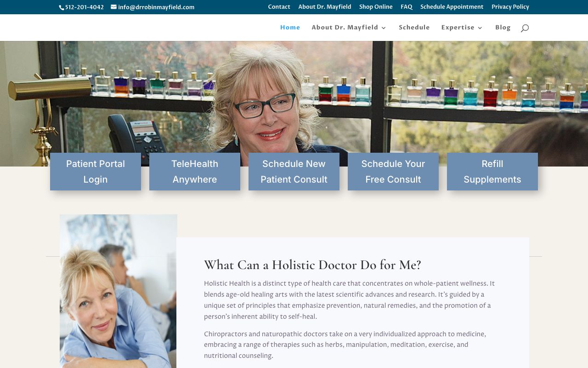Follow the Contact link in top bar

coord(279,7)
